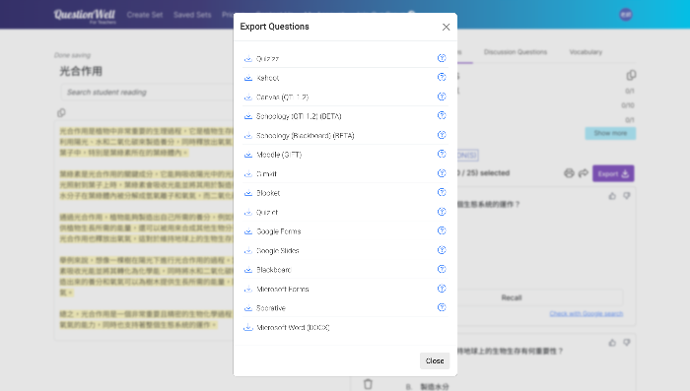Copy the student reading text icon
This screenshot has height=391, width=690.
61,113
